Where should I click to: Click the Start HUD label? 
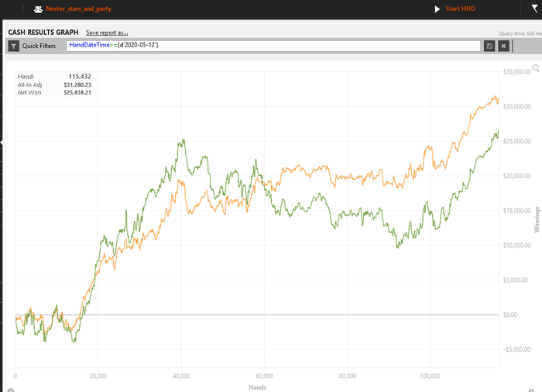pyautogui.click(x=460, y=9)
